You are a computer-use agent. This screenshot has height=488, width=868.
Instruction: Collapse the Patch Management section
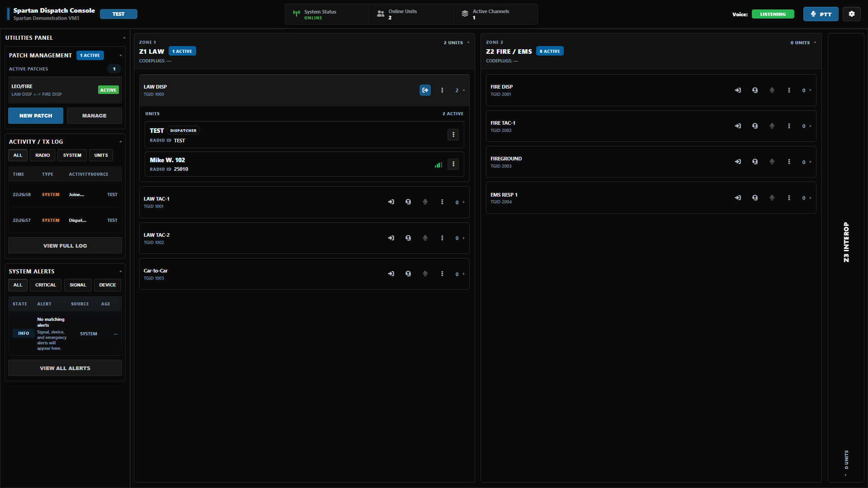121,56
